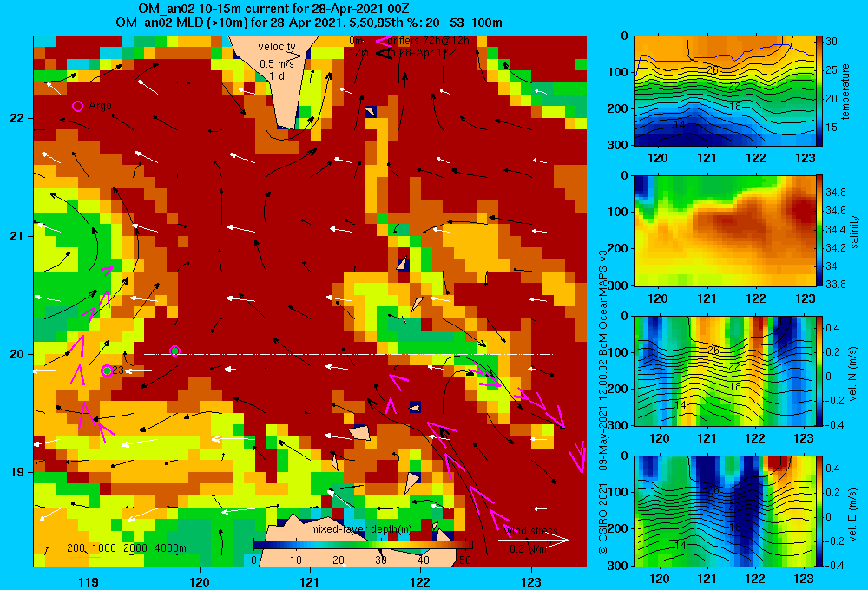
Task: Click the "26" contour label in the temperature panel
Action: (713, 69)
